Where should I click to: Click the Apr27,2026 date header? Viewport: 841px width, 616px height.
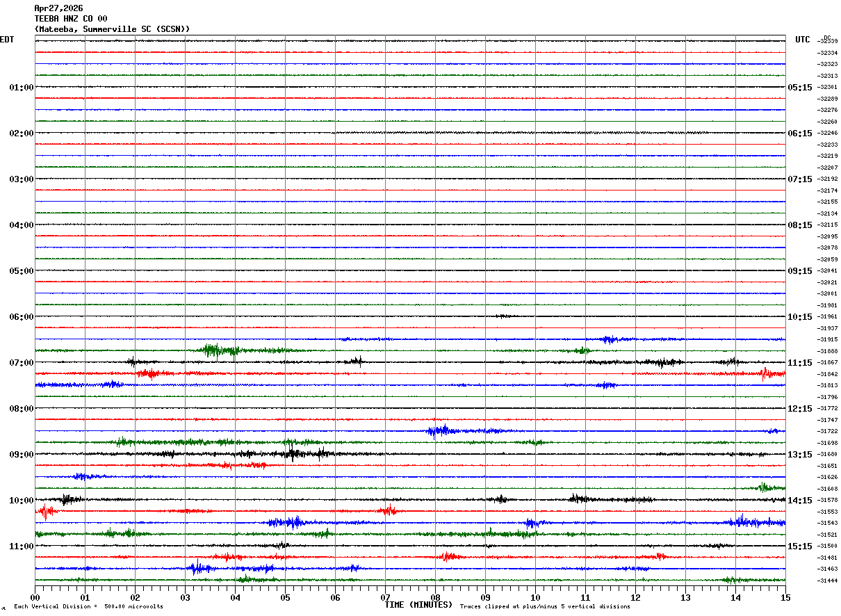(x=58, y=8)
